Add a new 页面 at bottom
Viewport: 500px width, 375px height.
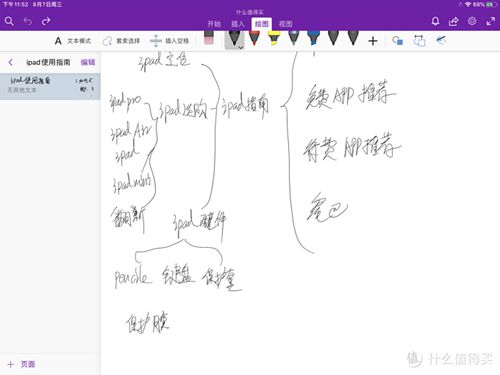[x=21, y=364]
